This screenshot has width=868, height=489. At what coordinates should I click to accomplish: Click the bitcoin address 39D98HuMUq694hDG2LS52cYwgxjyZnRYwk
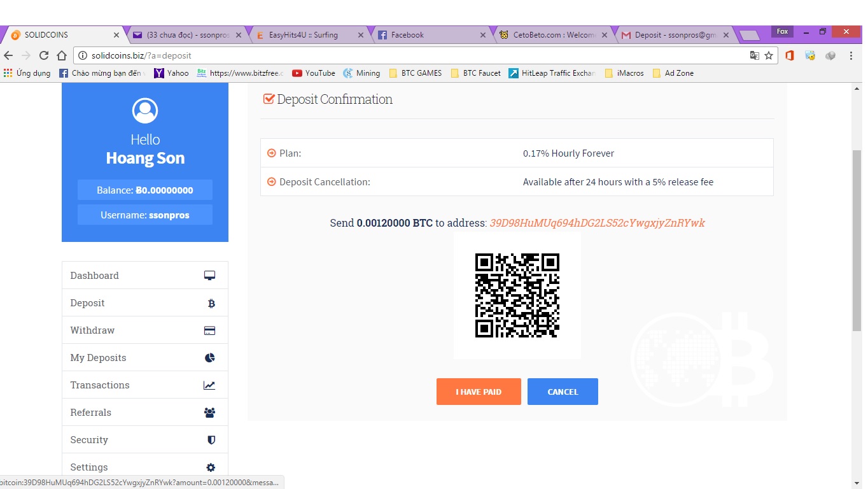597,223
